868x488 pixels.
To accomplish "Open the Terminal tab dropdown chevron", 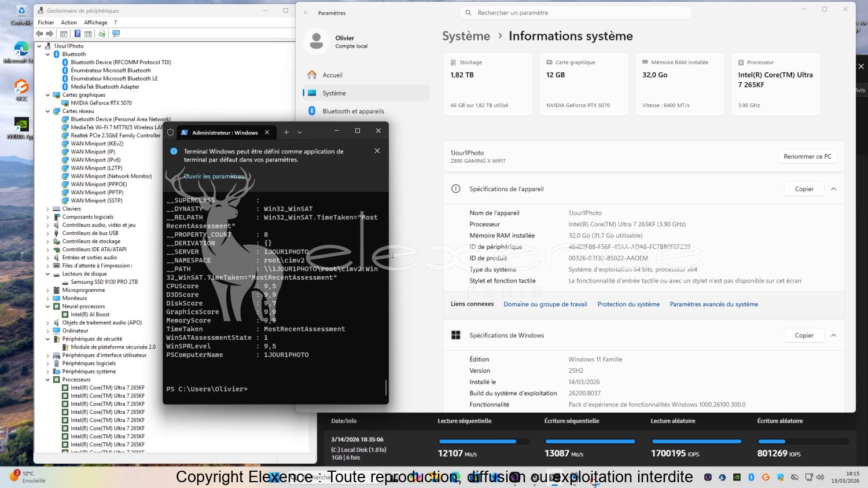I will click(x=300, y=133).
